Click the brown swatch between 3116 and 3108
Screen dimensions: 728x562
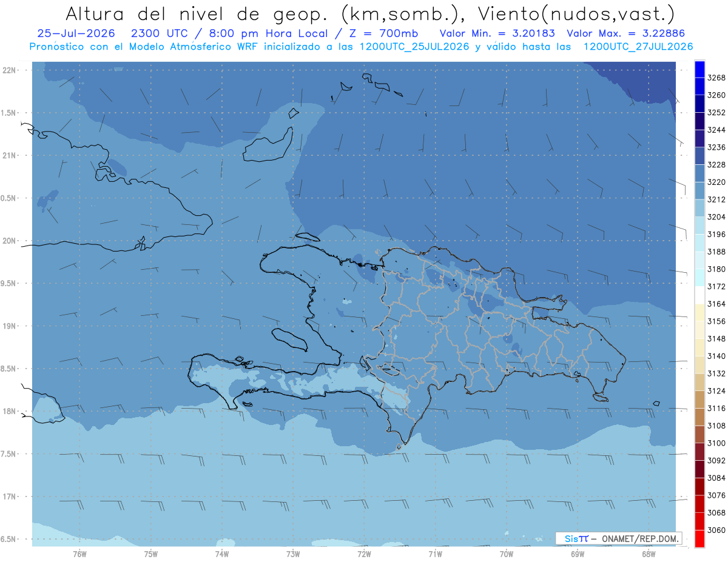tap(699, 416)
